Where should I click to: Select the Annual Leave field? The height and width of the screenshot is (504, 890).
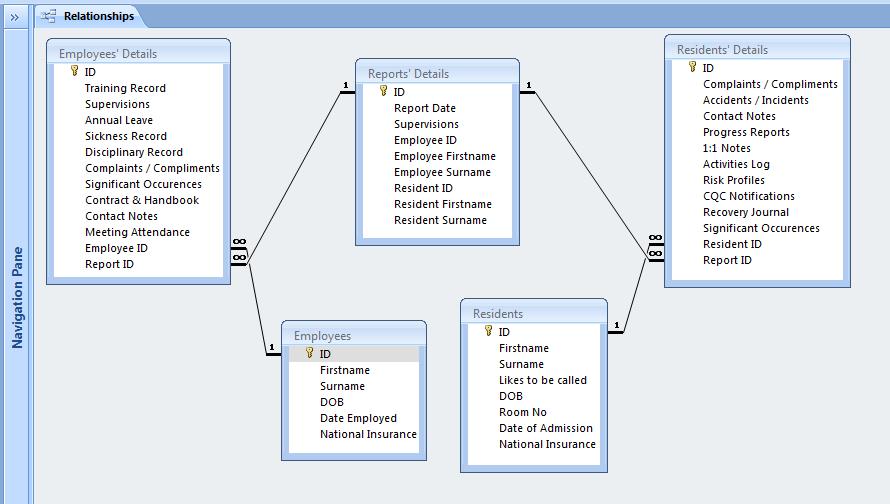(119, 120)
